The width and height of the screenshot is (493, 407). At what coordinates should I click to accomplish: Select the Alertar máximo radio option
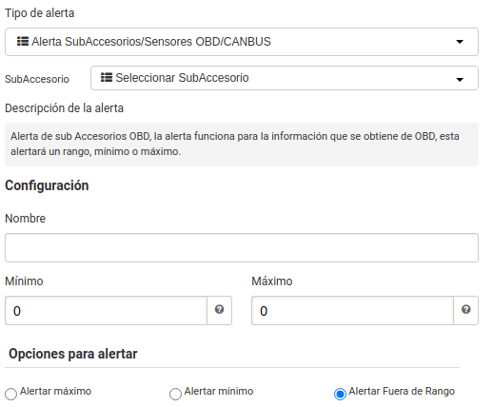11,394
